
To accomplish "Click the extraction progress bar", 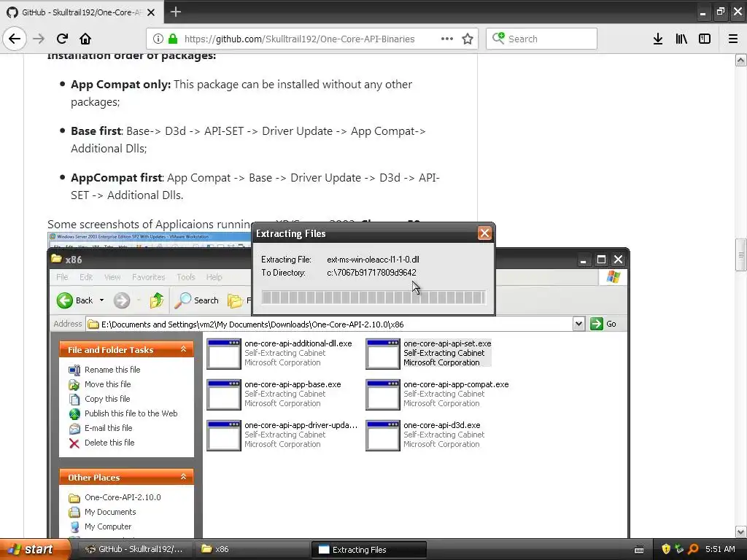I will (373, 297).
